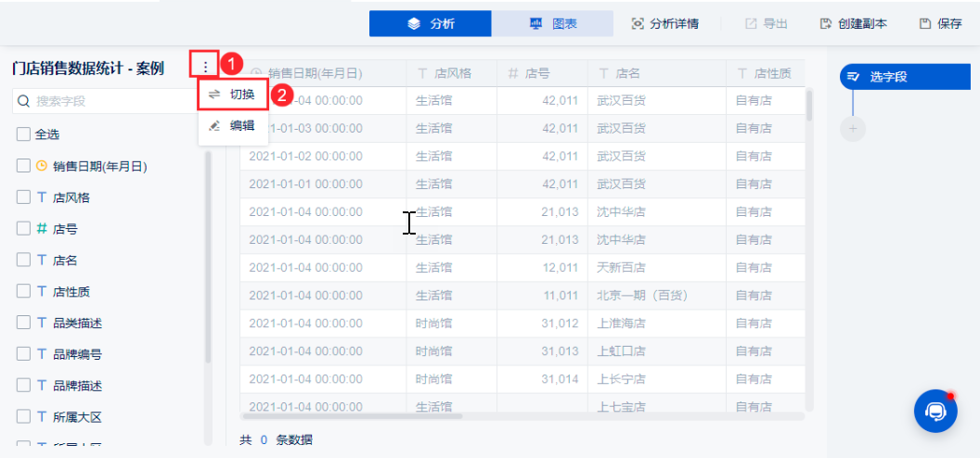Image resolution: width=980 pixels, height=458 pixels.
Task: Check the 销售日期(年月日) field checkbox
Action: point(23,166)
